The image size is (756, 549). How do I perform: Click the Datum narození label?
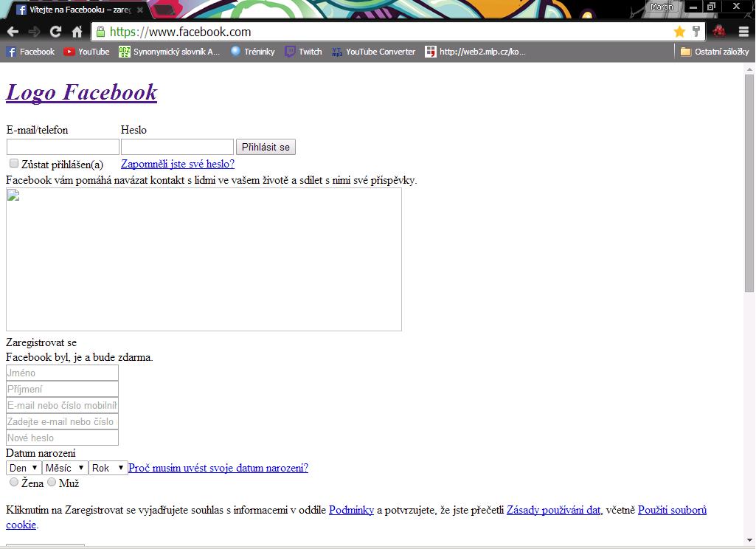click(41, 453)
